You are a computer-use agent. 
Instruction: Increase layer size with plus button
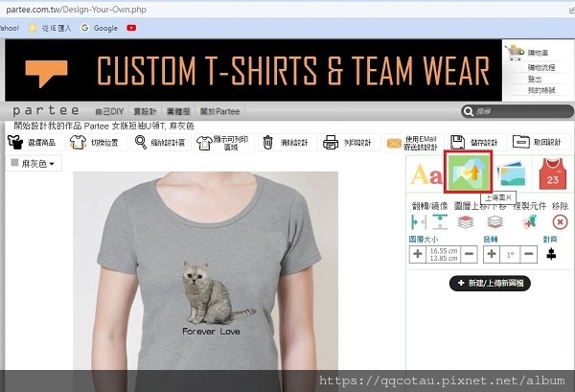tap(418, 254)
